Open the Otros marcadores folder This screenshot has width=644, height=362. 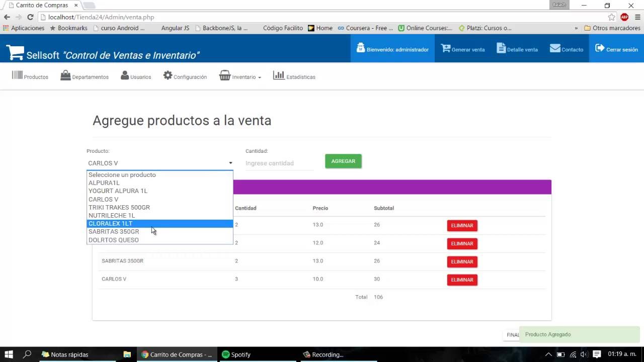click(x=612, y=28)
